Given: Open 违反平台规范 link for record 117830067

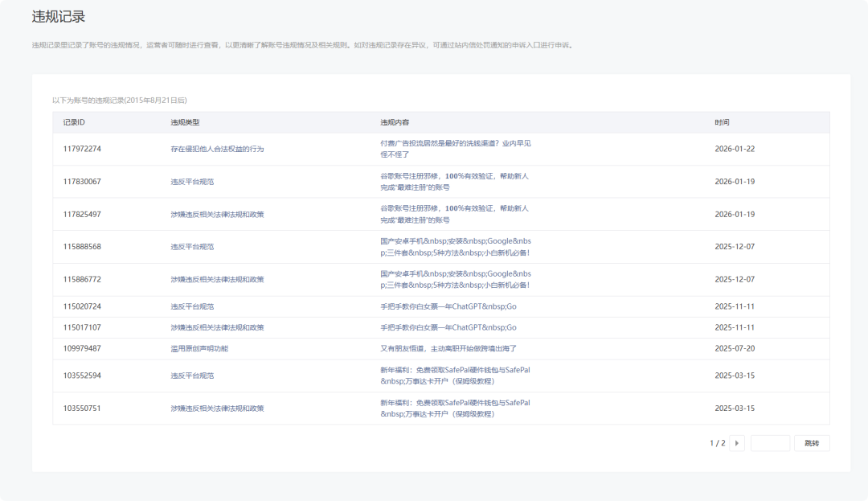Looking at the screenshot, I should click(192, 182).
